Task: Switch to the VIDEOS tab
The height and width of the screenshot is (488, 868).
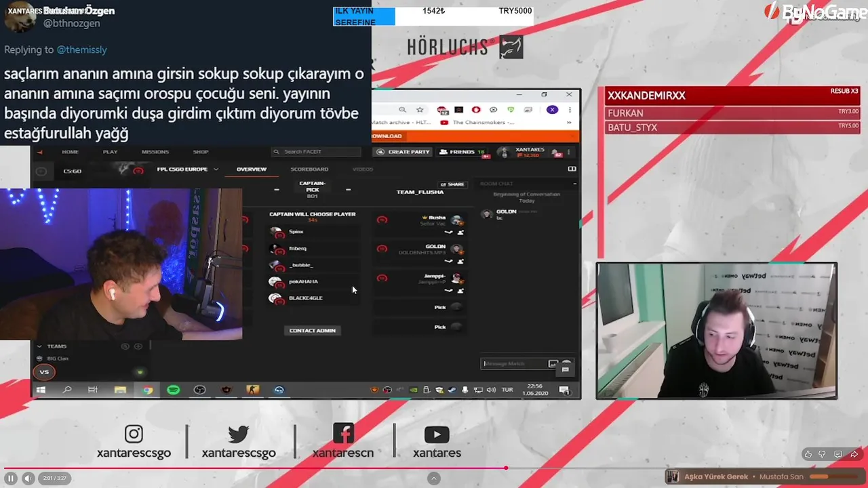Action: coord(363,169)
